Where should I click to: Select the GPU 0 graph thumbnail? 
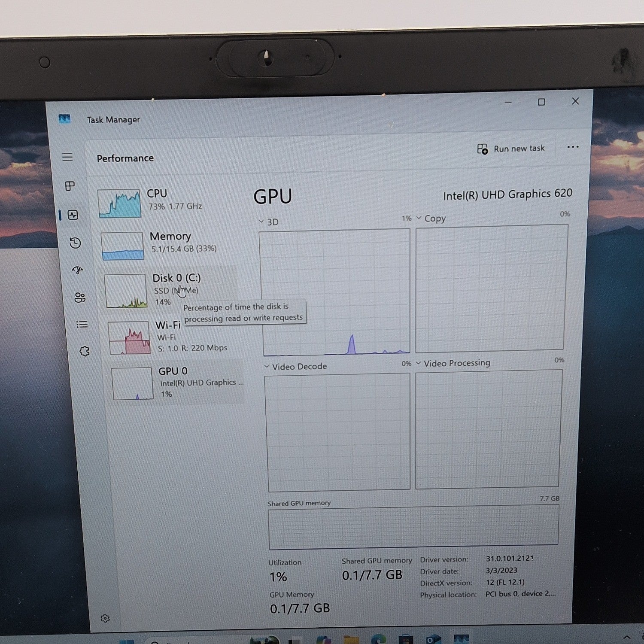coord(132,384)
